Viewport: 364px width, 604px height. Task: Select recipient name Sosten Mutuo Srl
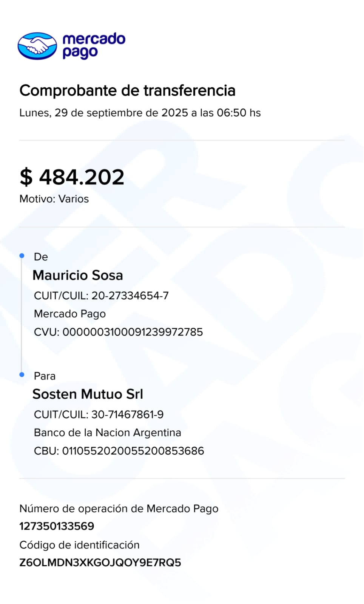tap(88, 394)
